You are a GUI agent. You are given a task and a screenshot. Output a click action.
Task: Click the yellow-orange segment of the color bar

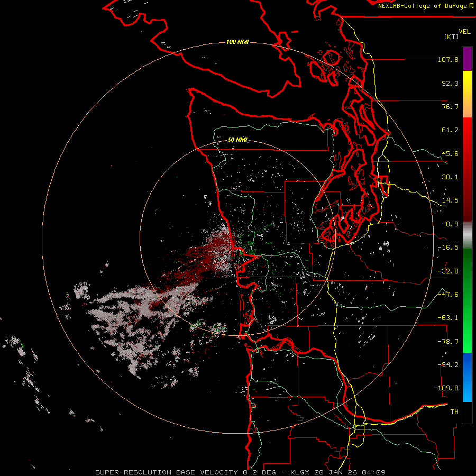467,94
